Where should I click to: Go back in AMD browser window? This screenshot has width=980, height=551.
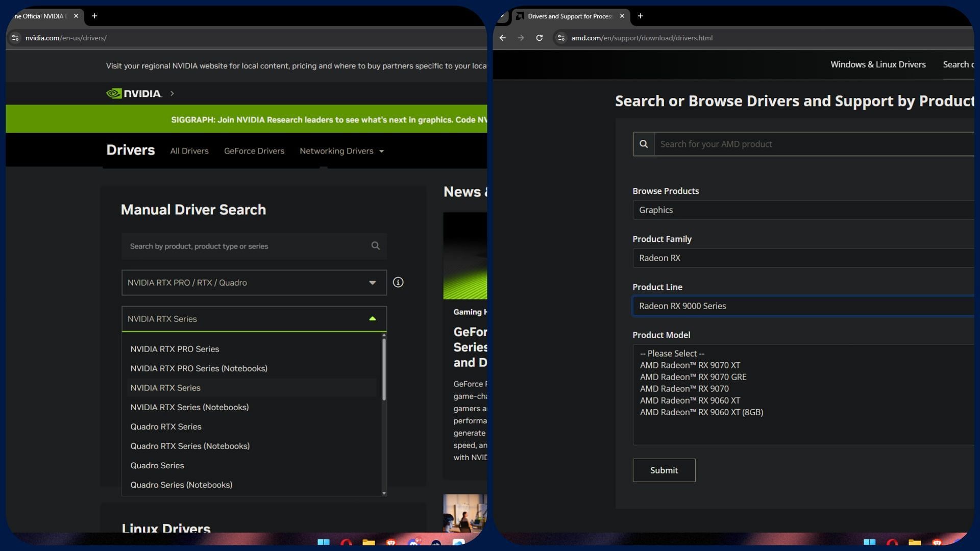pos(503,38)
